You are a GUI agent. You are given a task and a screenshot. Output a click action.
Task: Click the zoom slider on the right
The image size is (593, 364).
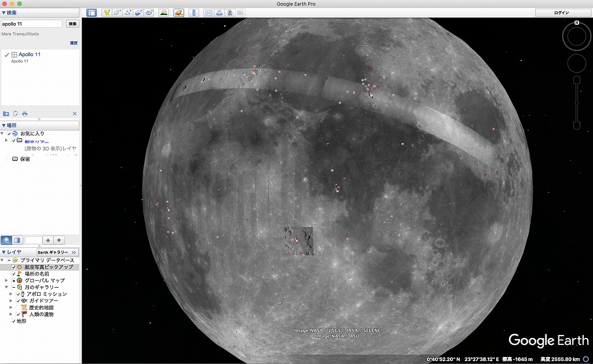pos(576,103)
